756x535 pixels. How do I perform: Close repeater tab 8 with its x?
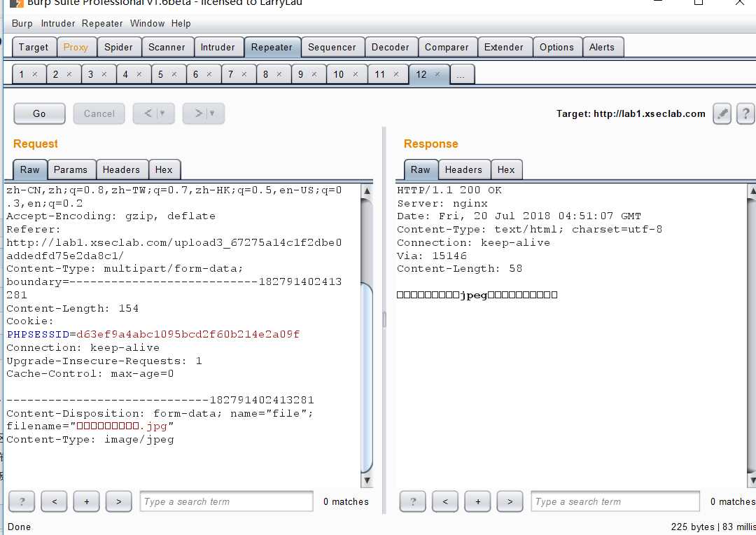click(279, 74)
